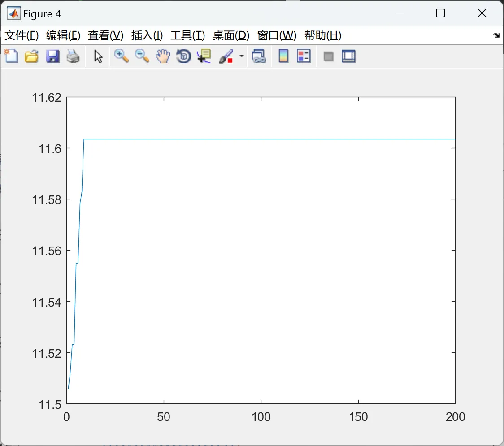Close the Figure 4 window
The height and width of the screenshot is (446, 504).
pyautogui.click(x=482, y=13)
